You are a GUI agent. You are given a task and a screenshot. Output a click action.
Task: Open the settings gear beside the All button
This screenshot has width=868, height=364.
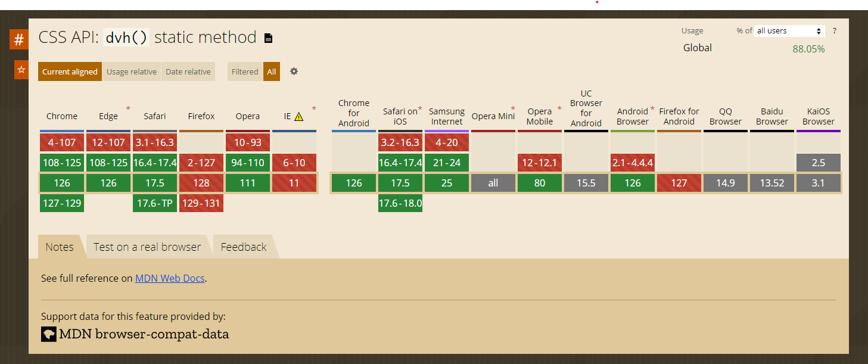point(294,71)
